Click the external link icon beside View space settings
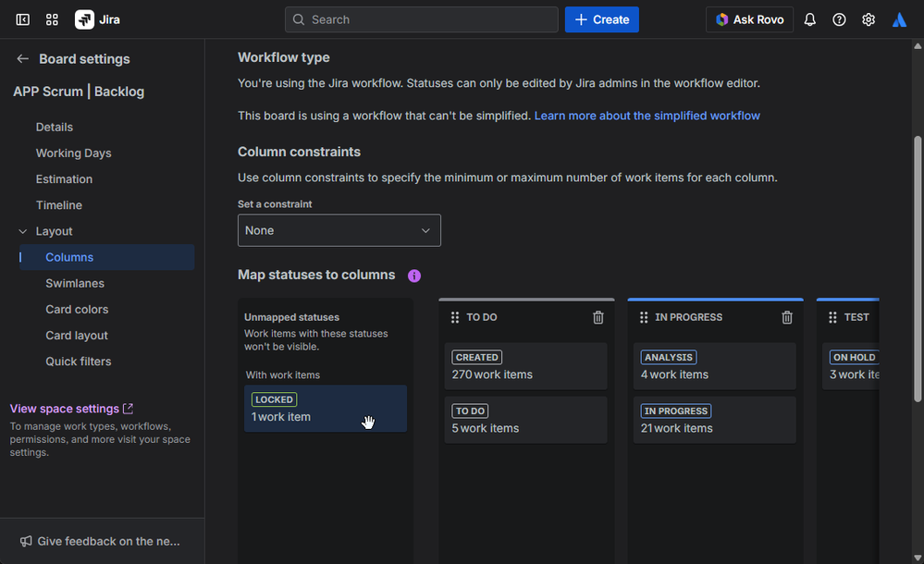This screenshot has width=924, height=564. 128,409
